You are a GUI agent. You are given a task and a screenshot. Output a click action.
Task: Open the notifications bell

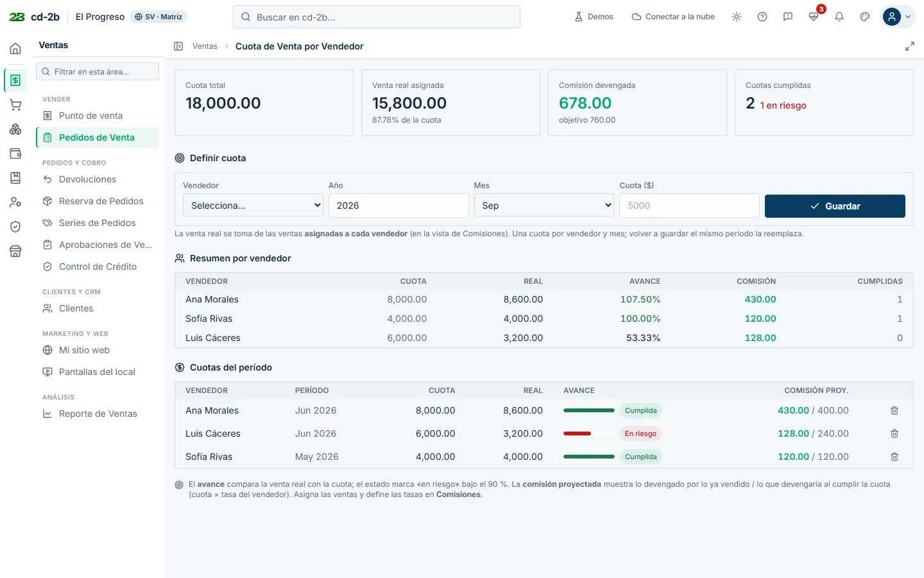[839, 17]
